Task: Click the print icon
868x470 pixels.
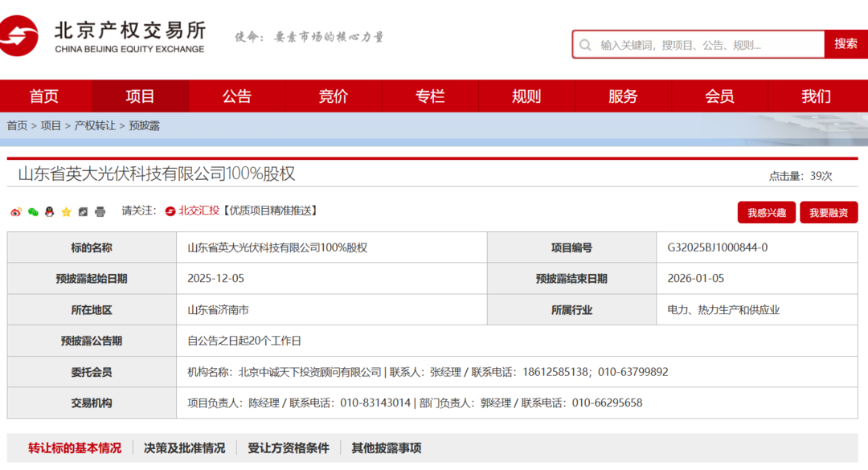Action: [99, 211]
